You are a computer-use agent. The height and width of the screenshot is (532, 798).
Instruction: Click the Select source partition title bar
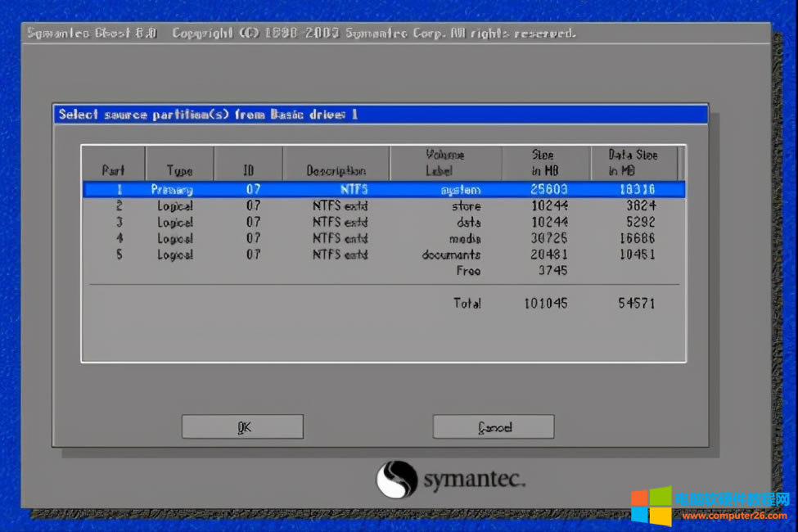[x=380, y=115]
